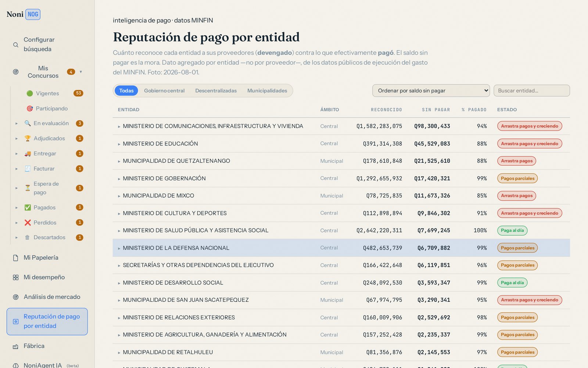
Task: Expand the Ministerio de la Defensa Nacional row
Action: click(x=119, y=248)
